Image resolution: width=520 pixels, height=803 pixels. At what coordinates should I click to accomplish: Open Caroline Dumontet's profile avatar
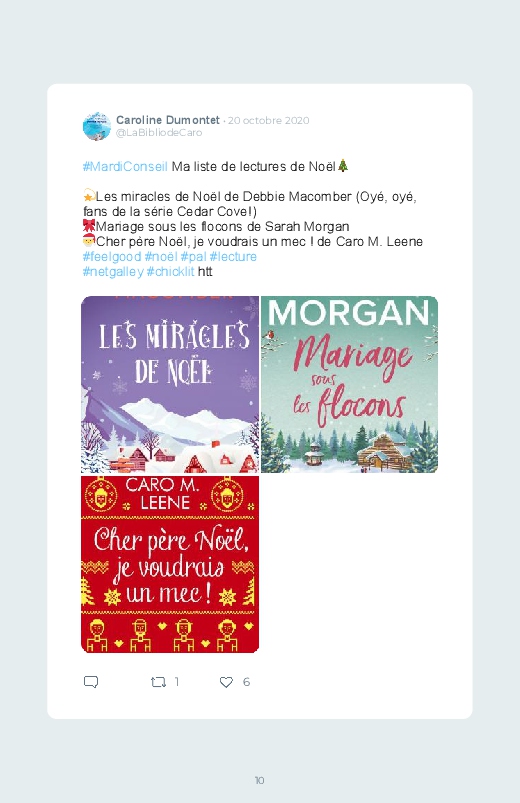97,126
